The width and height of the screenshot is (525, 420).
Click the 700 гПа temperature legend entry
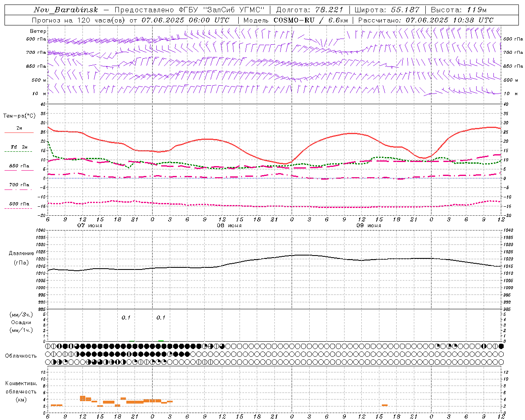click(19, 185)
